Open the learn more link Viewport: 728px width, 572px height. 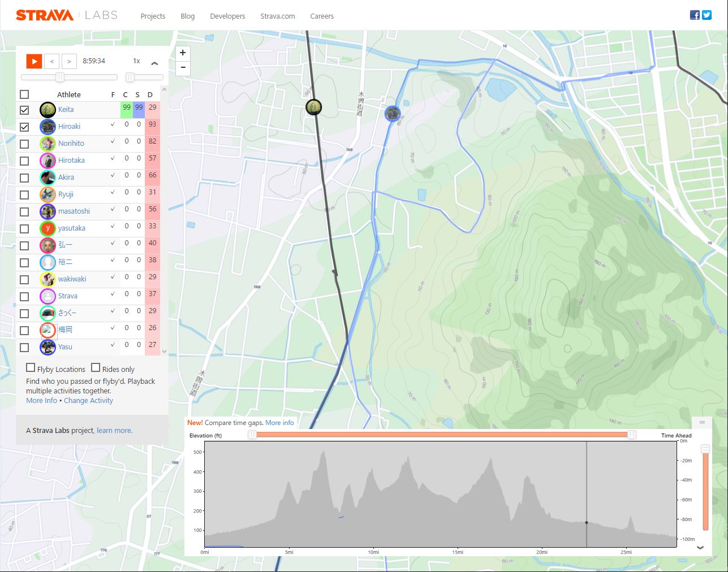pos(114,430)
